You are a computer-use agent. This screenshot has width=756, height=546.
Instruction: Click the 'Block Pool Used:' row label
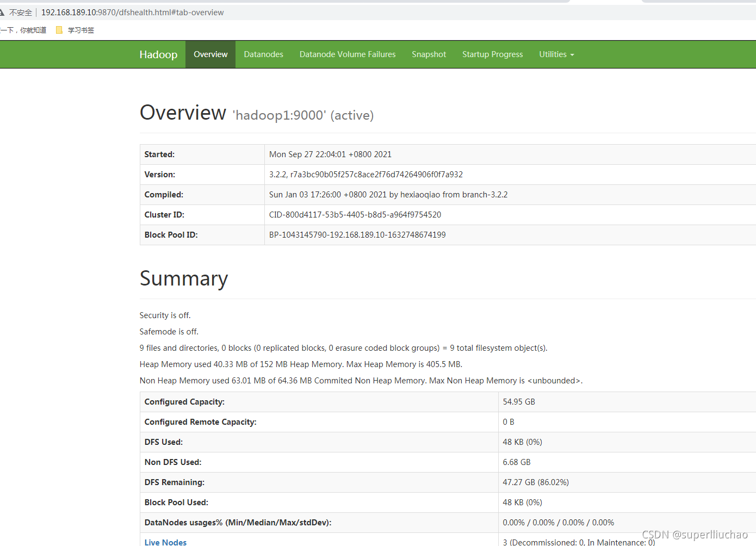[x=176, y=502]
